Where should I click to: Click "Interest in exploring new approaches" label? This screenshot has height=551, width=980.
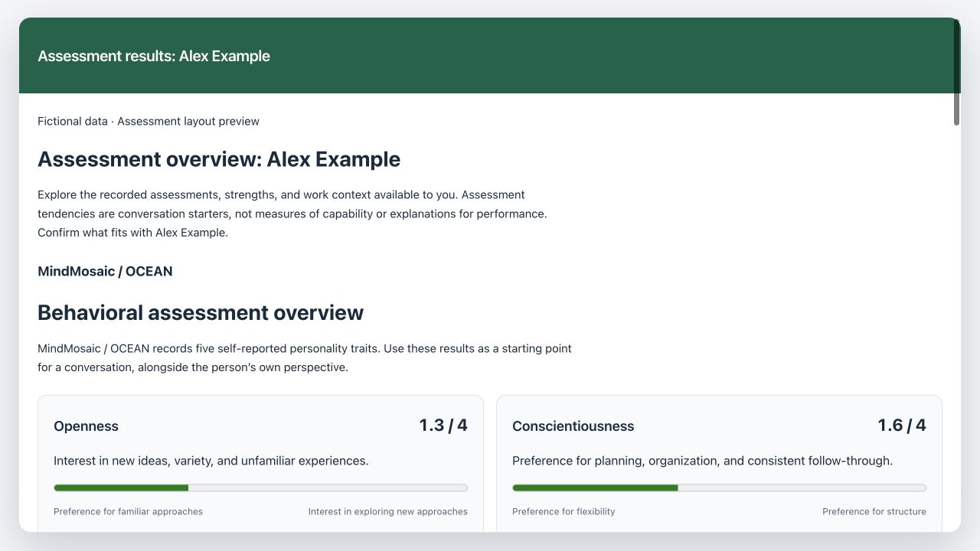coord(388,511)
